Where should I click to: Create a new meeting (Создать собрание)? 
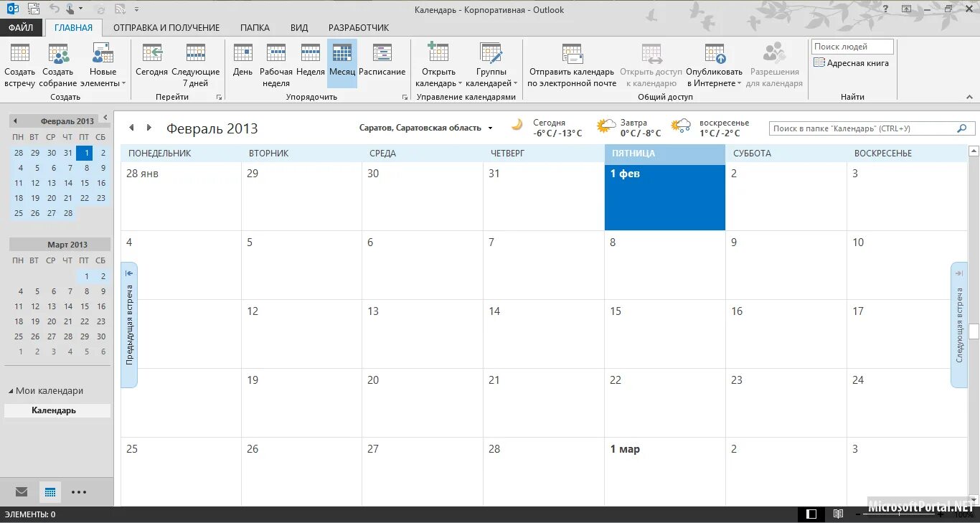tap(58, 65)
